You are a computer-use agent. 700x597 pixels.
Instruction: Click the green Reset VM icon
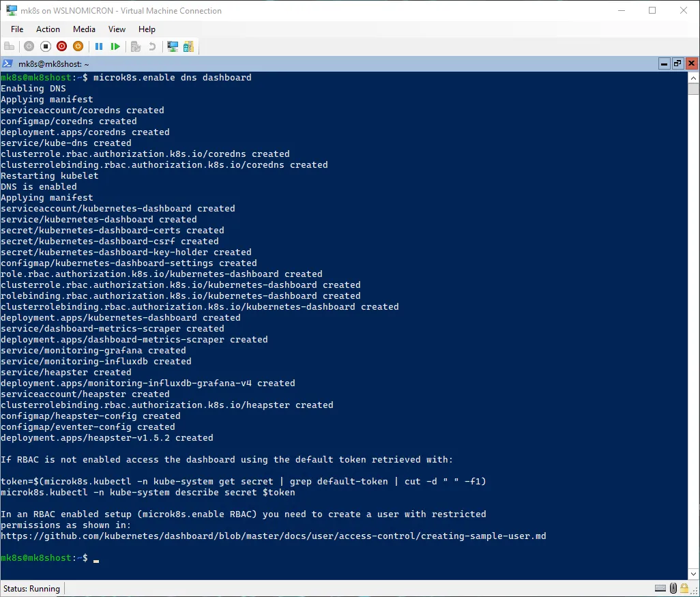115,46
